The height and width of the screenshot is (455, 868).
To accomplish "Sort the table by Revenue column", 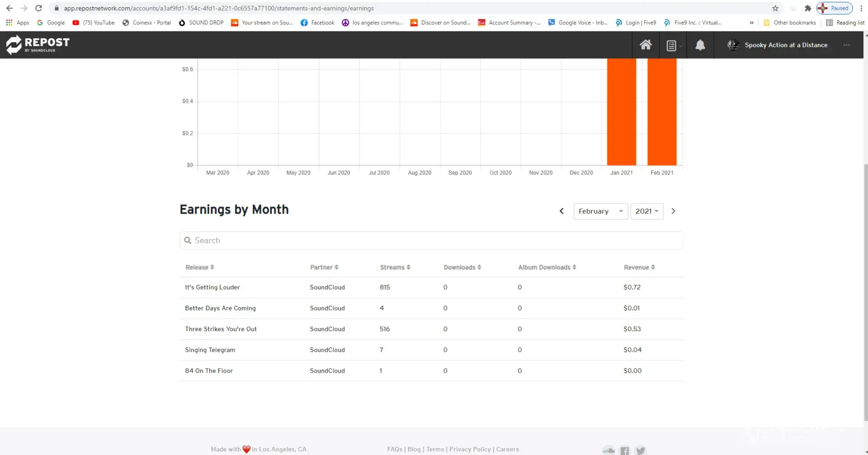I will pos(639,268).
